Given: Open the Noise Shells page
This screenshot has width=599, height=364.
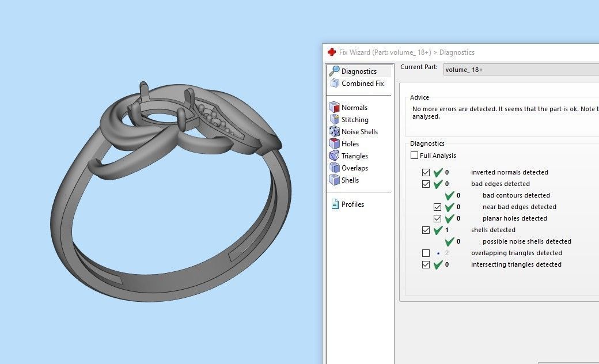Looking at the screenshot, I should (359, 132).
